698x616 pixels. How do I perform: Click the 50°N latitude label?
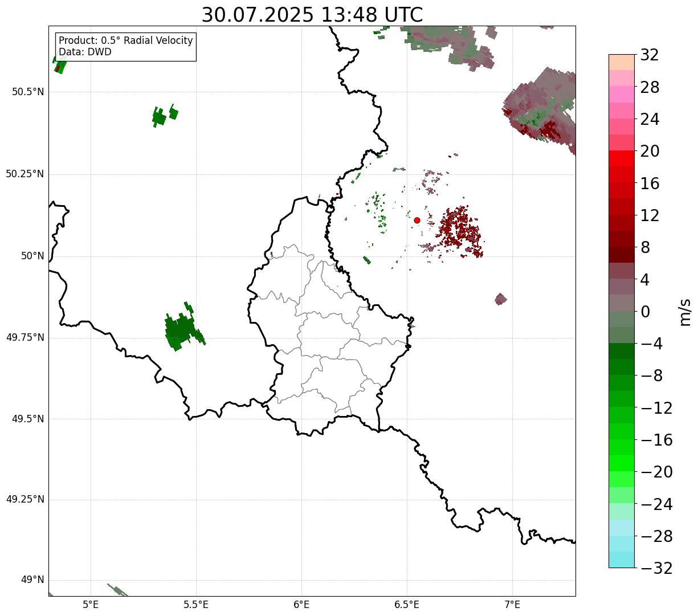click(32, 256)
